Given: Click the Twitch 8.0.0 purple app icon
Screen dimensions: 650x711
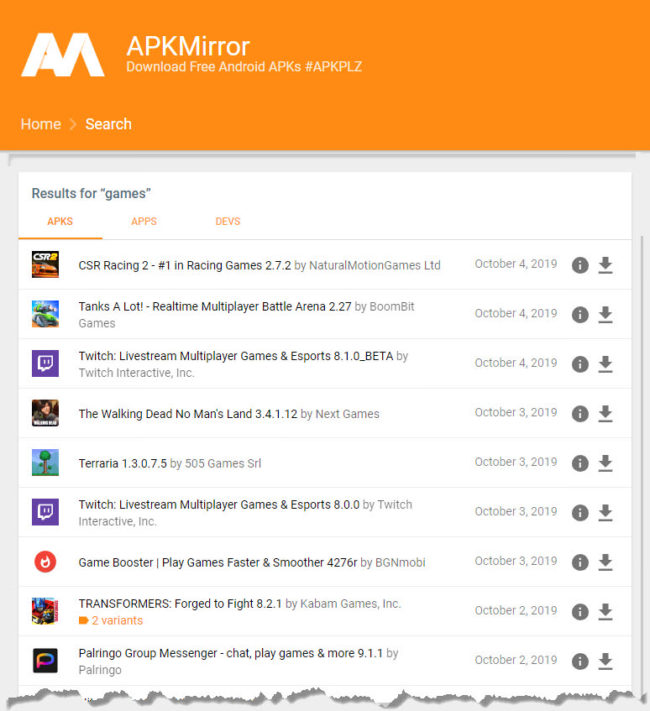Looking at the screenshot, I should (45, 512).
